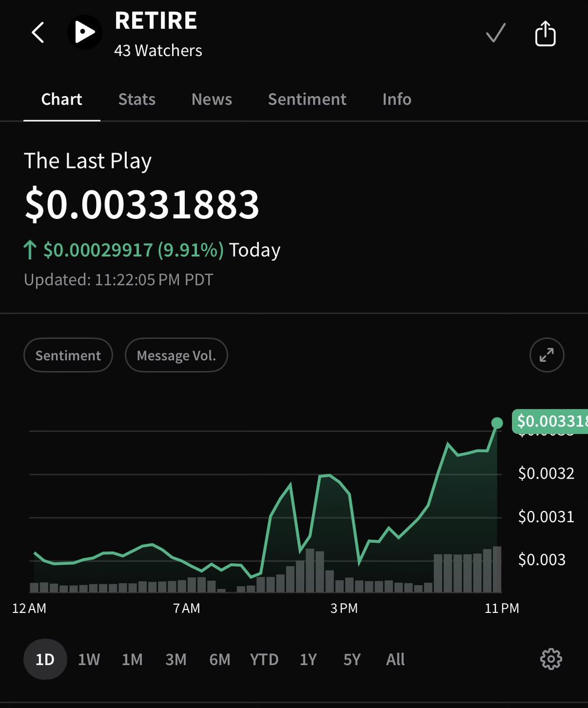588x708 pixels.
Task: Tap the RETIRE ticker title
Action: pos(156,21)
